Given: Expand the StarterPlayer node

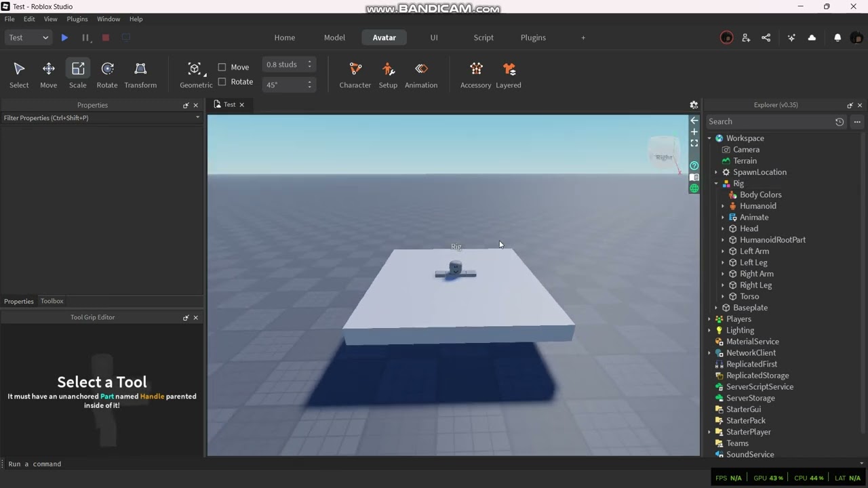Looking at the screenshot, I should [709, 432].
